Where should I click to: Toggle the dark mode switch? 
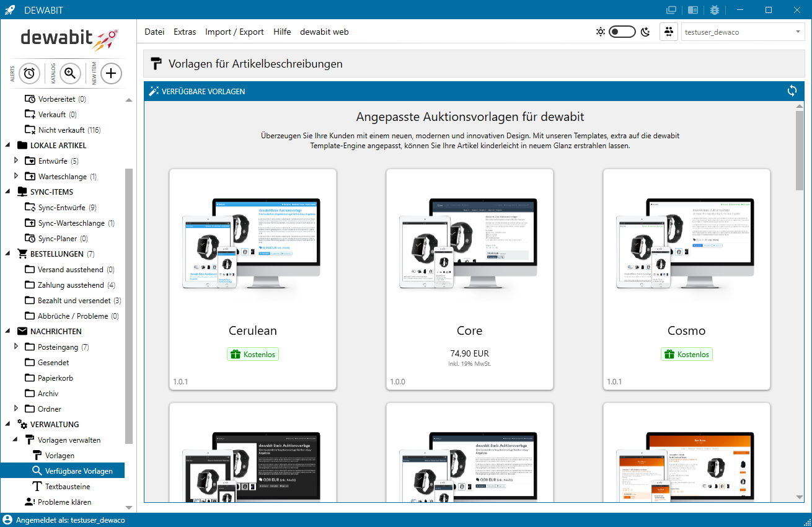622,32
